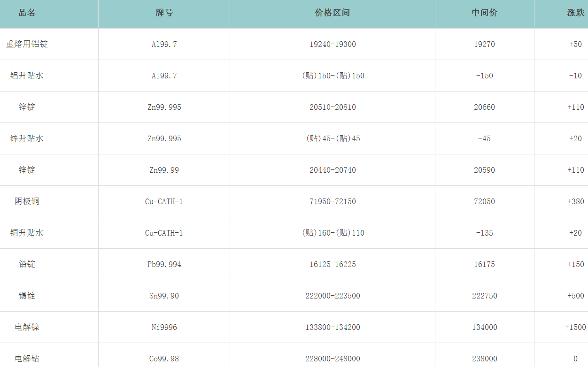The image size is (588, 367).
Task: Click the 铜升贴水 product name
Action: coord(27,233)
